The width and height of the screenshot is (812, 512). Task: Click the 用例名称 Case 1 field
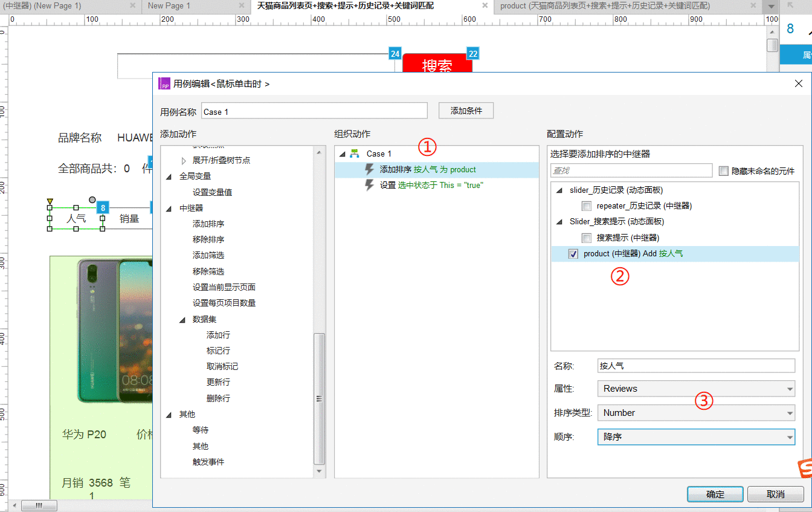coord(314,111)
